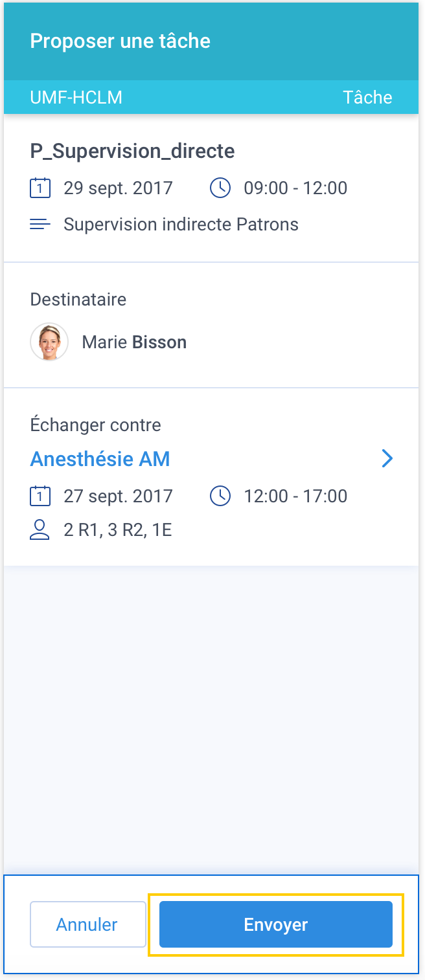The image size is (425, 980).
Task: Click the Supervision indirecte Patrons description
Action: pos(181,225)
